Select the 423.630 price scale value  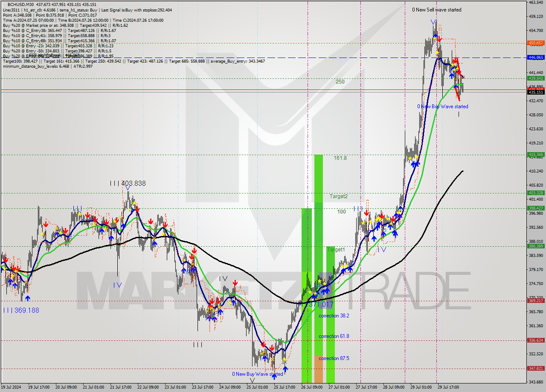(535, 129)
